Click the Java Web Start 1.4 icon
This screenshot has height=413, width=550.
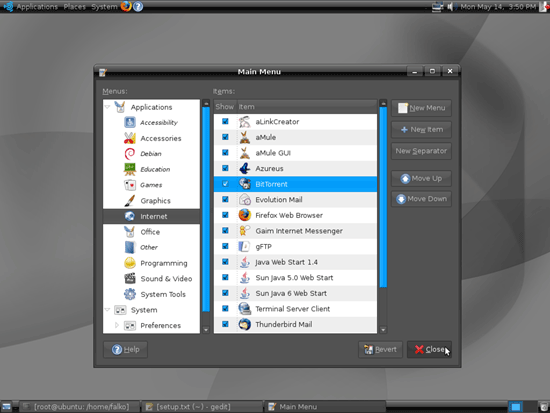click(244, 262)
